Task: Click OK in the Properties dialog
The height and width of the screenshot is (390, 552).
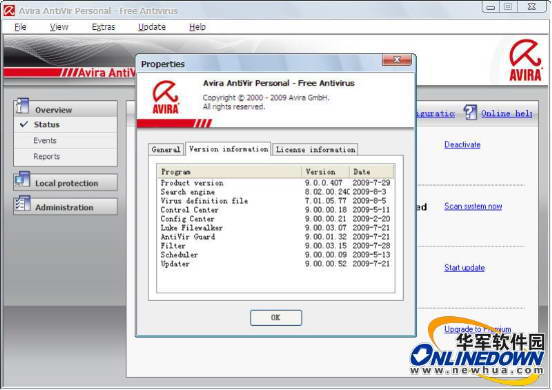Action: 276,317
